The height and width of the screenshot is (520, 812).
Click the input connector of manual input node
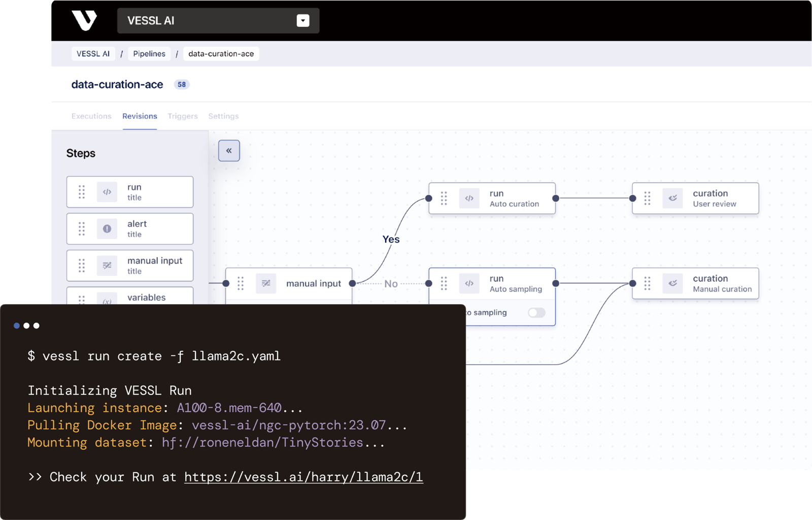click(x=226, y=283)
